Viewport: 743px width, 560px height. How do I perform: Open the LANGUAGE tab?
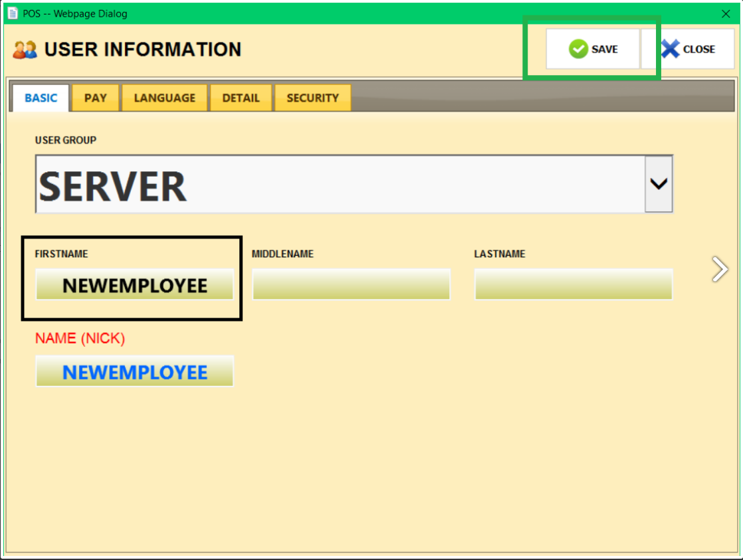pos(164,98)
